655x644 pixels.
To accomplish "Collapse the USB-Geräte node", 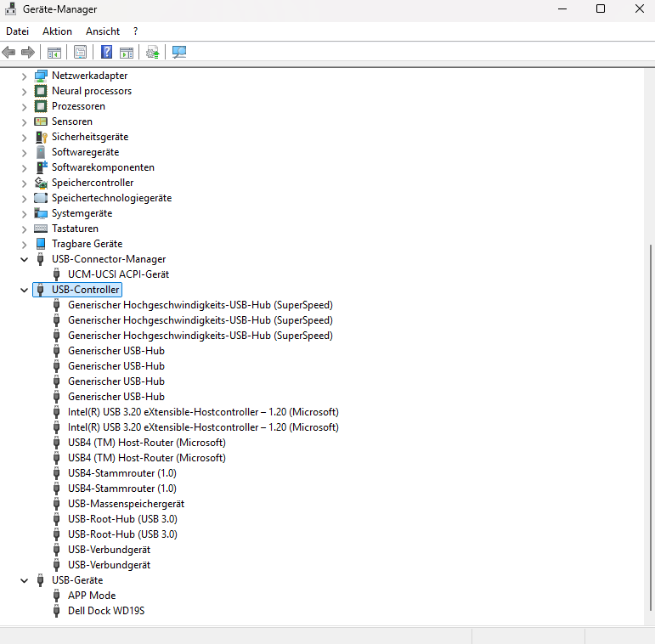I will (x=25, y=580).
